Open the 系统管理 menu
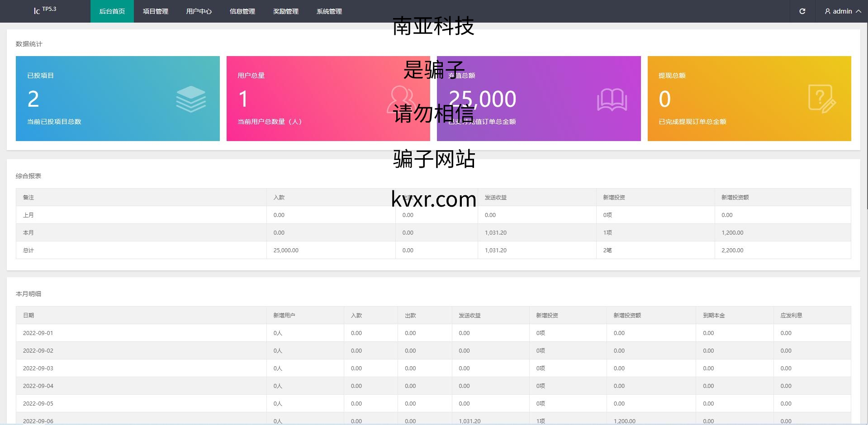Screen dimensions: 868x425 point(329,11)
